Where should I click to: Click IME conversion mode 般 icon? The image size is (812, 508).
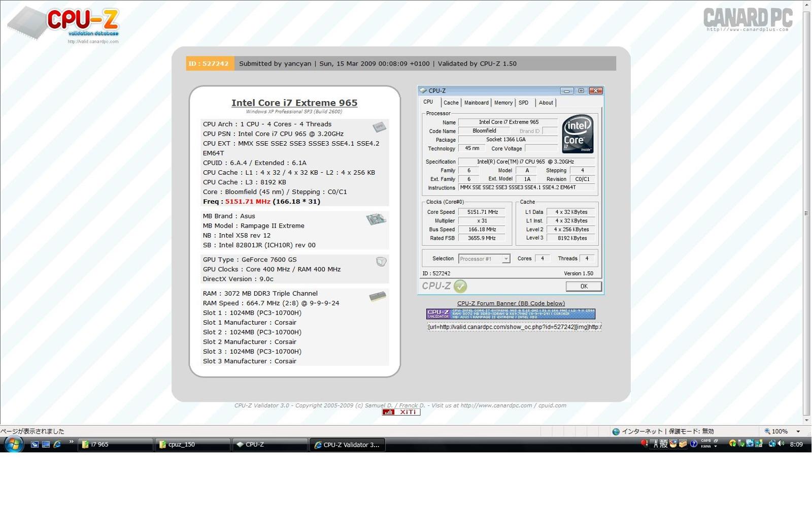[663, 444]
